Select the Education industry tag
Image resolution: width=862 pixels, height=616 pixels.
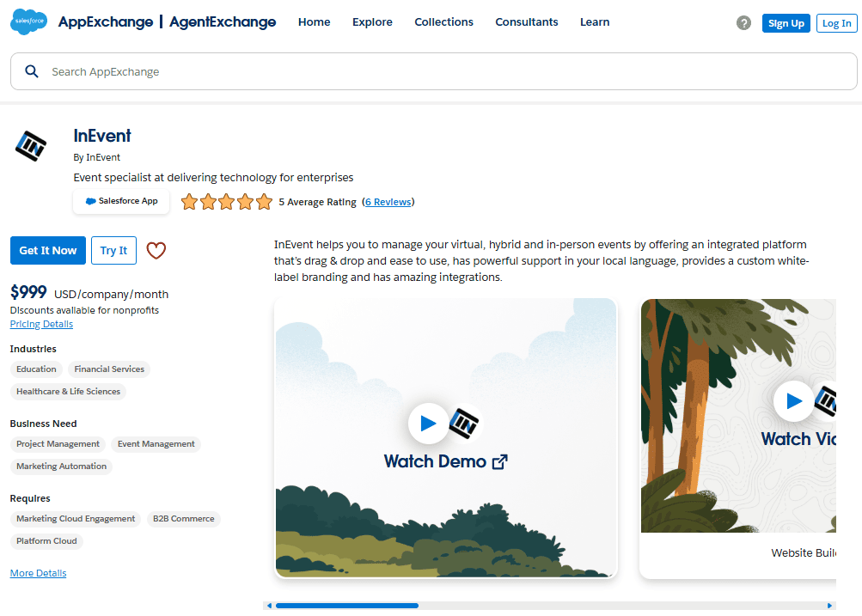[36, 369]
